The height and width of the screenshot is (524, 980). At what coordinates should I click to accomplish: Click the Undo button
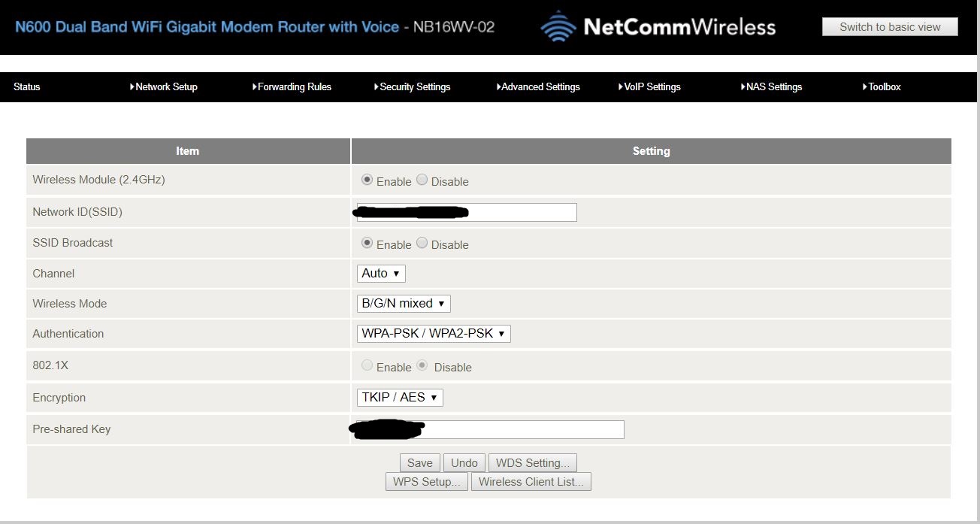pos(464,463)
